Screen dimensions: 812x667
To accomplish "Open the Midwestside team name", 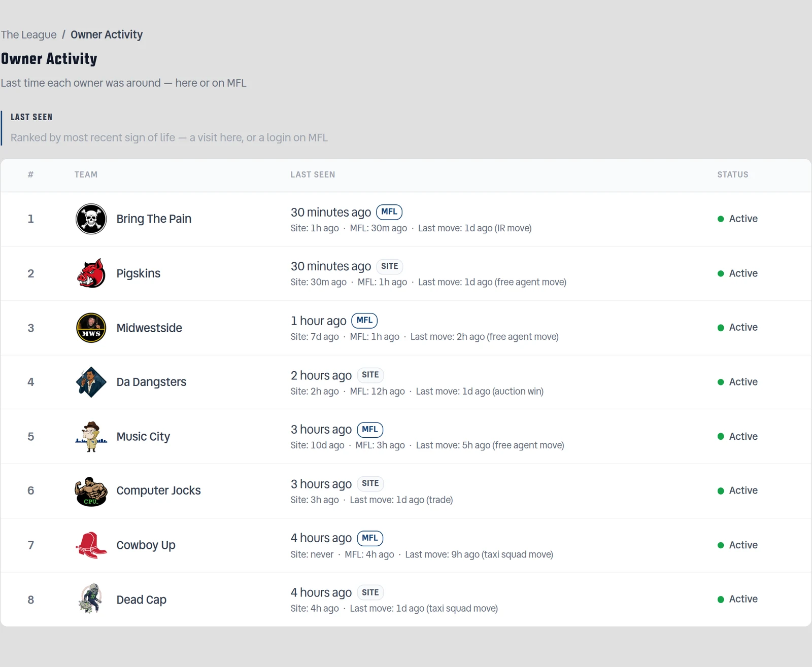I will [x=149, y=328].
